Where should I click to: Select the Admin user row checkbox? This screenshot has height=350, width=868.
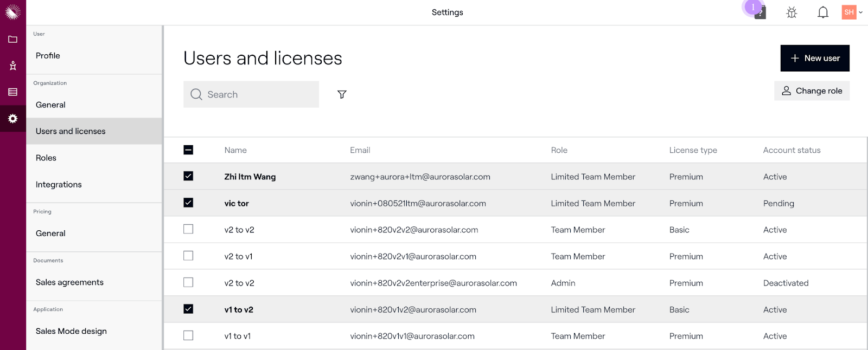pyautogui.click(x=188, y=282)
